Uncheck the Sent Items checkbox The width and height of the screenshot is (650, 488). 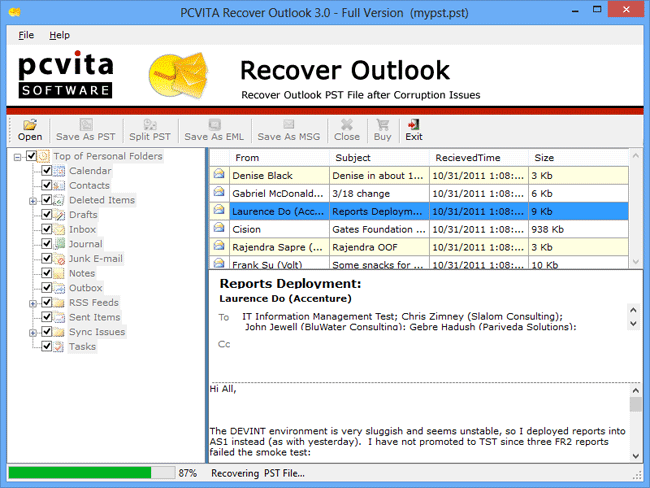tap(46, 317)
